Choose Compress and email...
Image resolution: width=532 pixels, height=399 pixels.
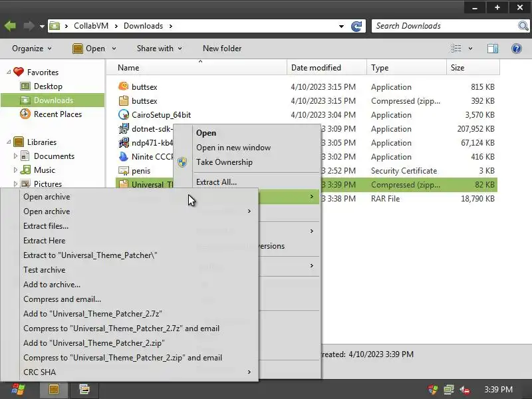(x=62, y=299)
